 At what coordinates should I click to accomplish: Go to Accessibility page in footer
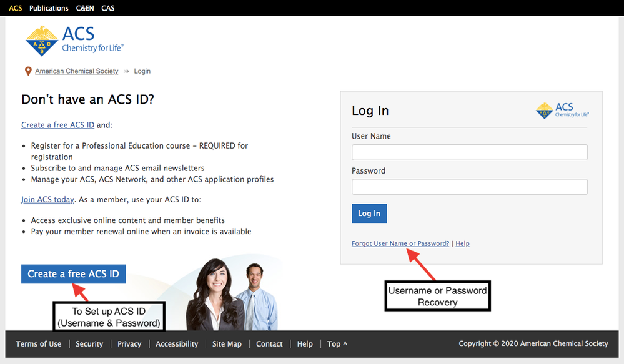coord(177,344)
